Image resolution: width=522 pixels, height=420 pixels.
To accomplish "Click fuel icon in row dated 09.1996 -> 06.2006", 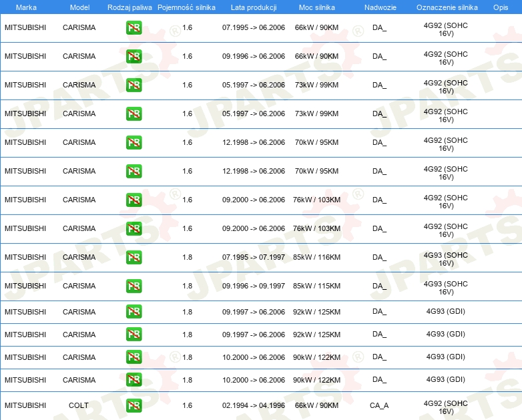I will point(134,56).
